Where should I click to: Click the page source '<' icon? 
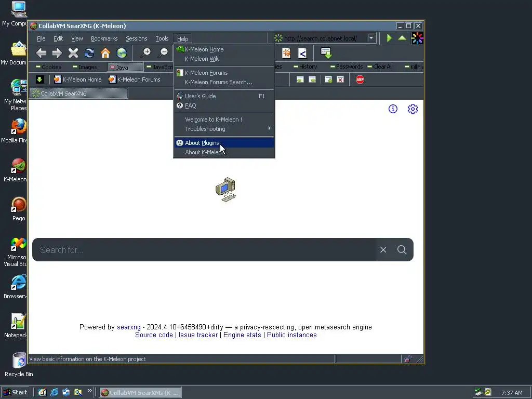click(302, 53)
